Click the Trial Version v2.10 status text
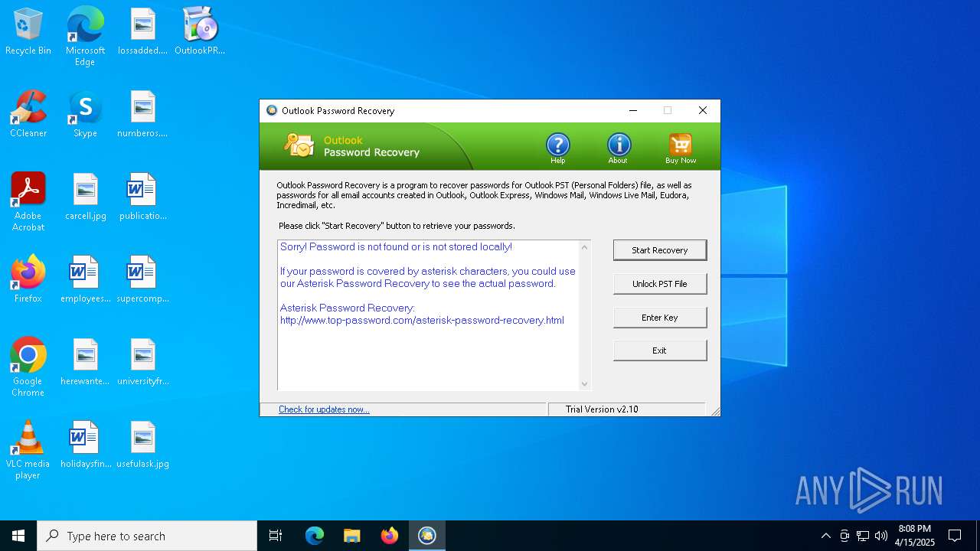The height and width of the screenshot is (551, 980). tap(602, 409)
